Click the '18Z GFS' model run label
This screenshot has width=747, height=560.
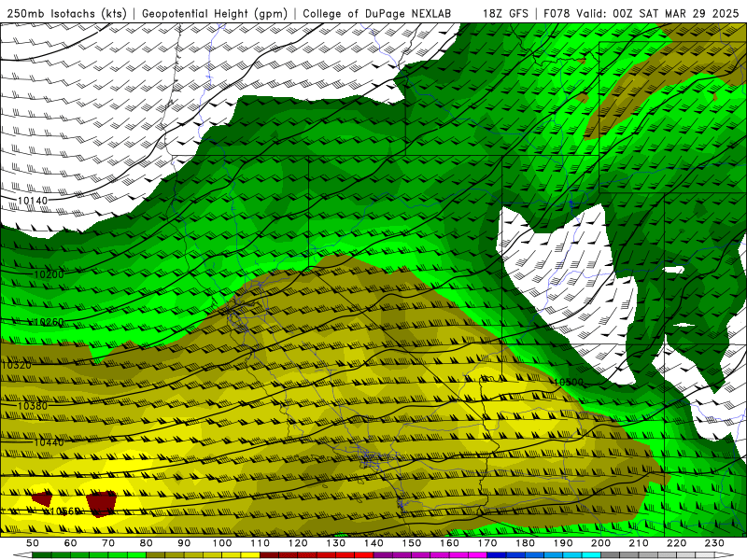505,14
